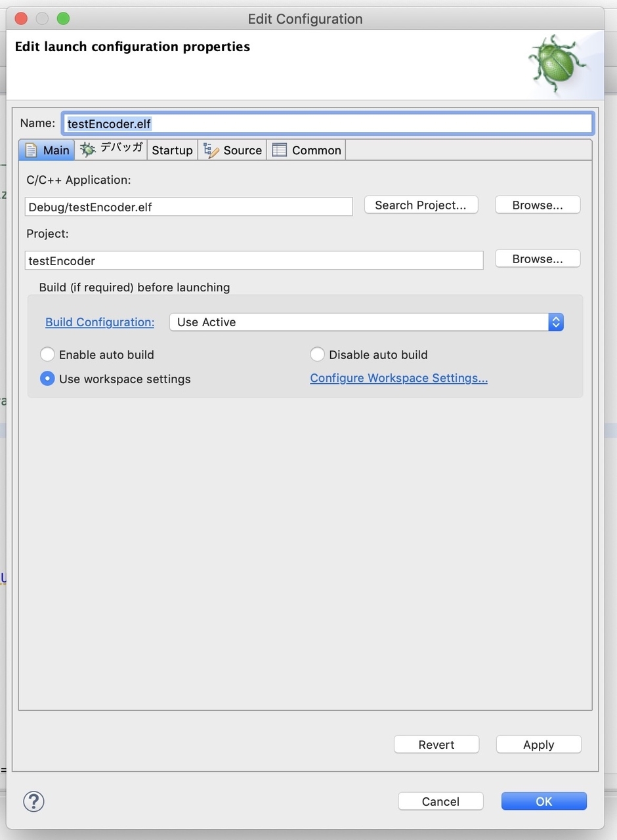Confirm with the OK button

coord(543,801)
